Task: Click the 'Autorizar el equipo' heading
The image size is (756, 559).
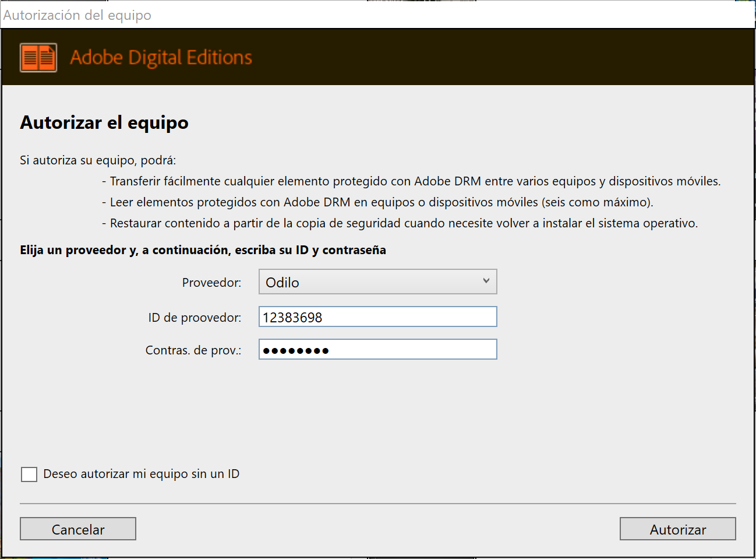Action: pyautogui.click(x=104, y=122)
